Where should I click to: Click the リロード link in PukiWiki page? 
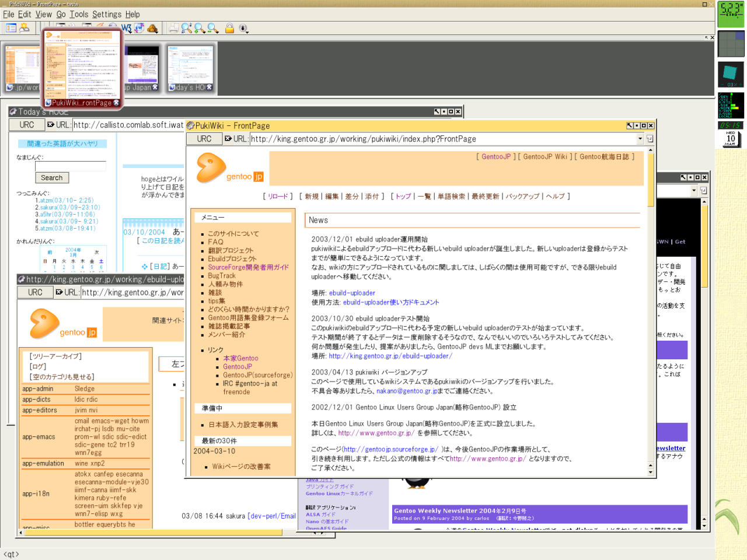pos(278,197)
